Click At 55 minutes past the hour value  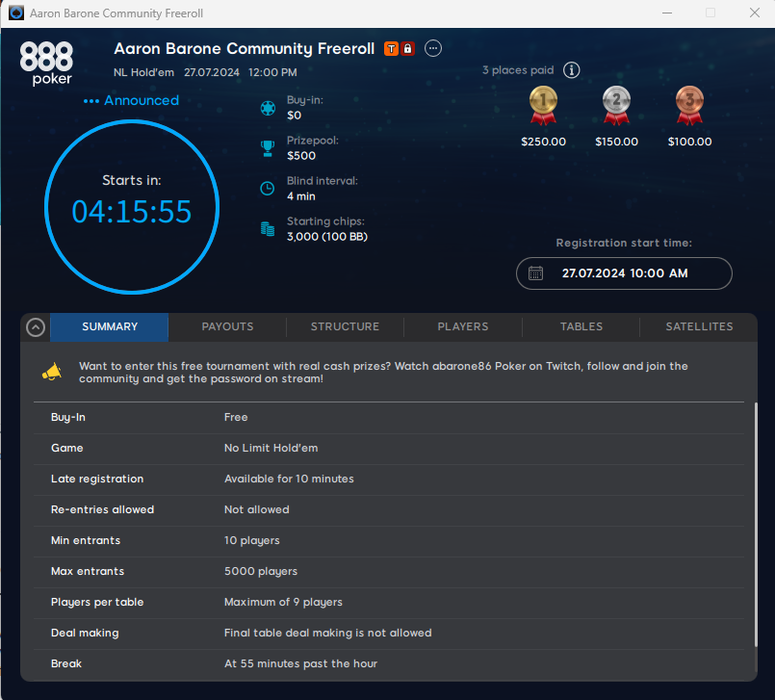pyautogui.click(x=300, y=664)
